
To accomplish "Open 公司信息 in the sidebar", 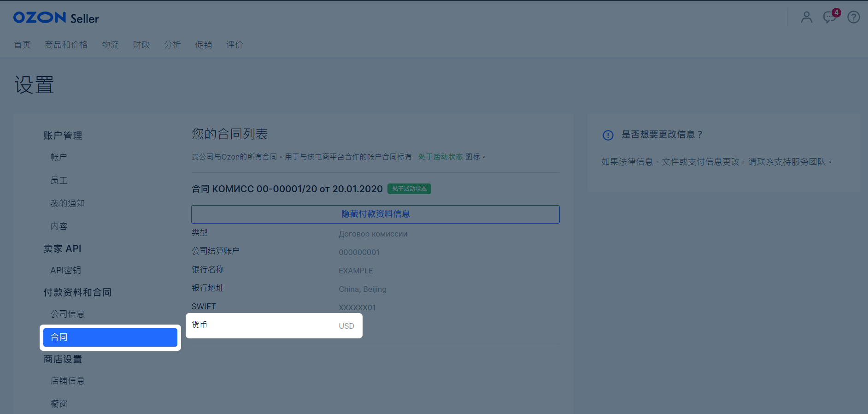I will (67, 314).
